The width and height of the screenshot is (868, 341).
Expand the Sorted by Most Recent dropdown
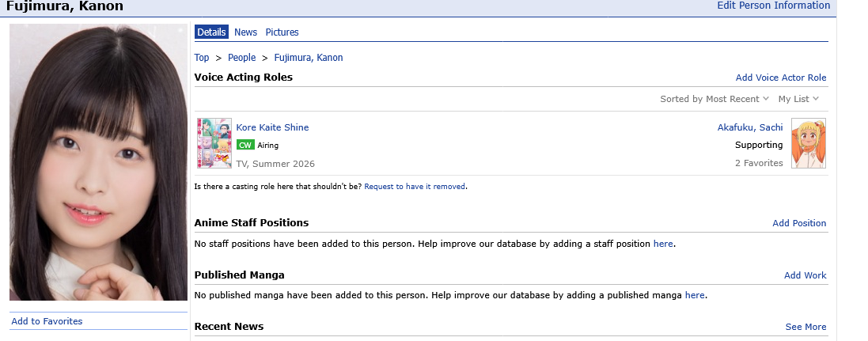click(x=714, y=99)
